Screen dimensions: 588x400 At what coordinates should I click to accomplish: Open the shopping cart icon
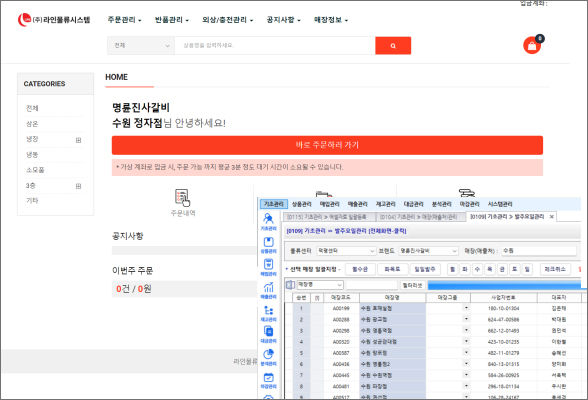click(532, 45)
